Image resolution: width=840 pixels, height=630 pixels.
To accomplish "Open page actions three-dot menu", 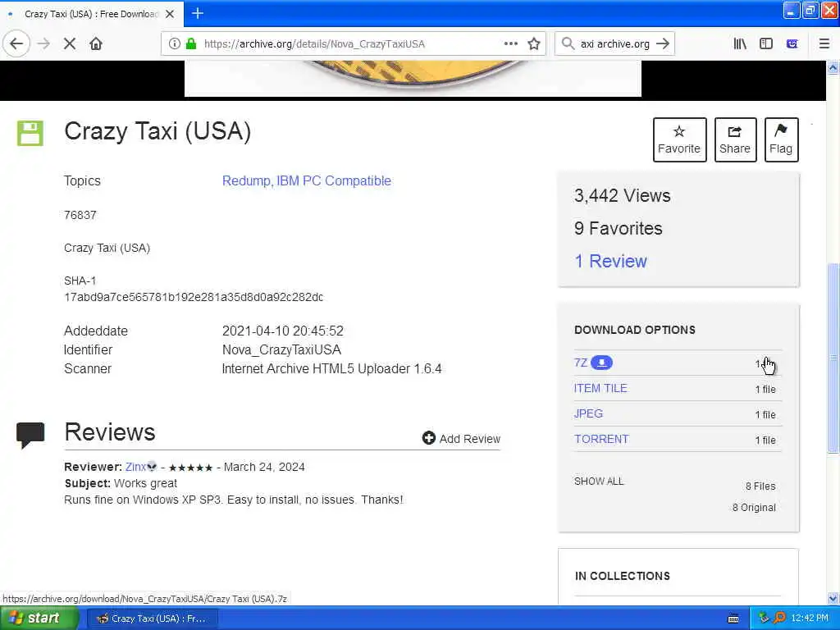I will (511, 43).
